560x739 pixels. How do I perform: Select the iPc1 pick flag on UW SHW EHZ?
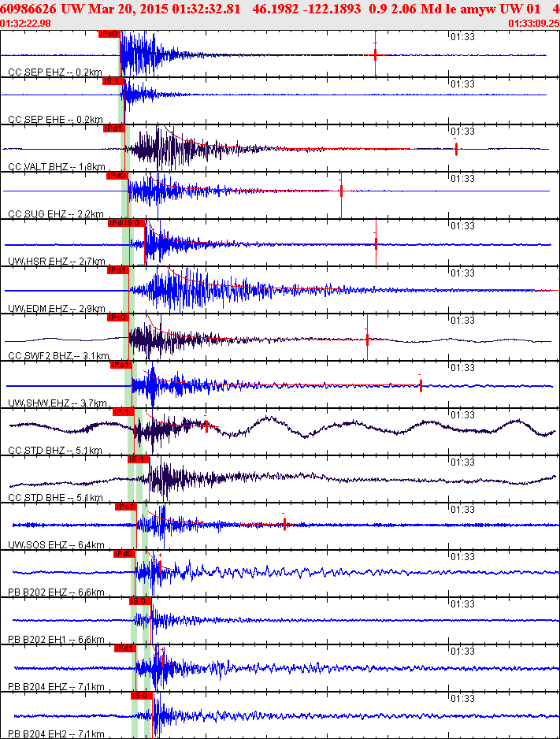(x=121, y=364)
